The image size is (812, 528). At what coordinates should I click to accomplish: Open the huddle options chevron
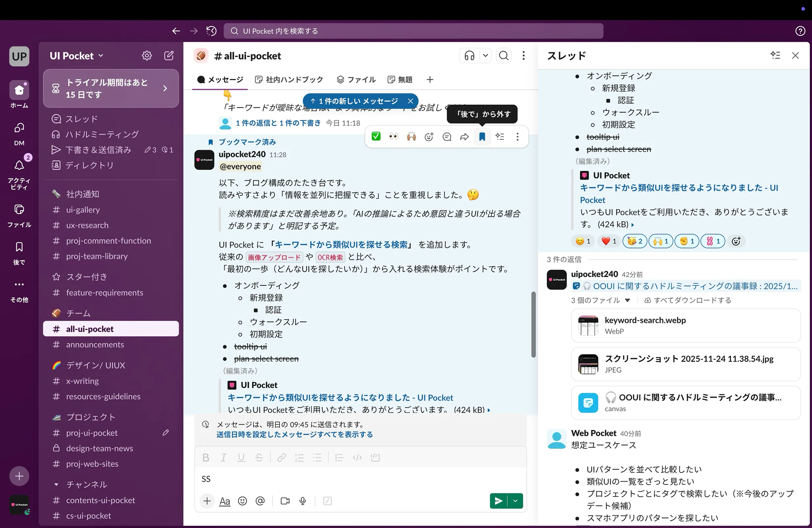coord(486,55)
